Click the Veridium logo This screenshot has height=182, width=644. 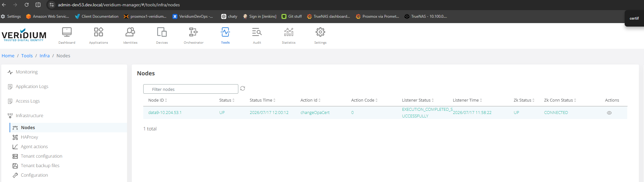click(x=24, y=35)
